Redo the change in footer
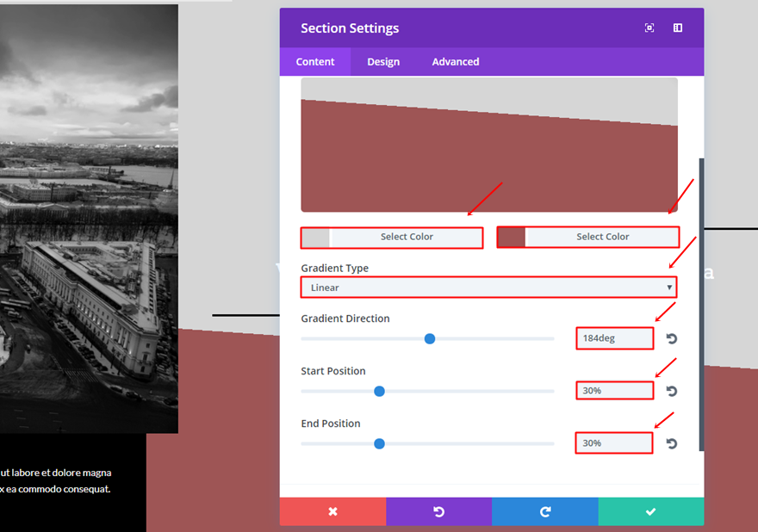Viewport: 758px width, 532px height. click(x=544, y=511)
